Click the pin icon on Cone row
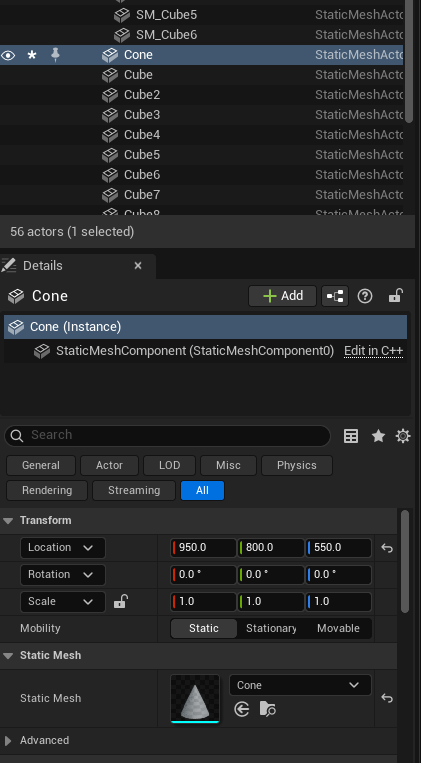Image resolution: width=421 pixels, height=763 pixels. coord(55,55)
